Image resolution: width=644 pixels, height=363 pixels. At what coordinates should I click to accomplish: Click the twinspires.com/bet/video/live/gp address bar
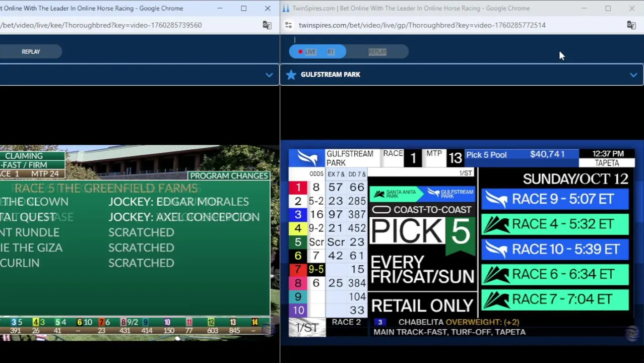[x=422, y=25]
